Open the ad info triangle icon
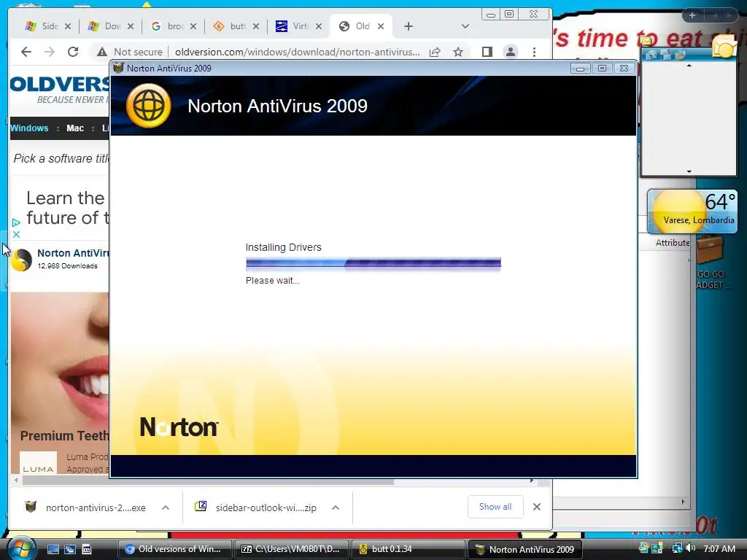Screen dimensions: 747x560 (x=16, y=222)
